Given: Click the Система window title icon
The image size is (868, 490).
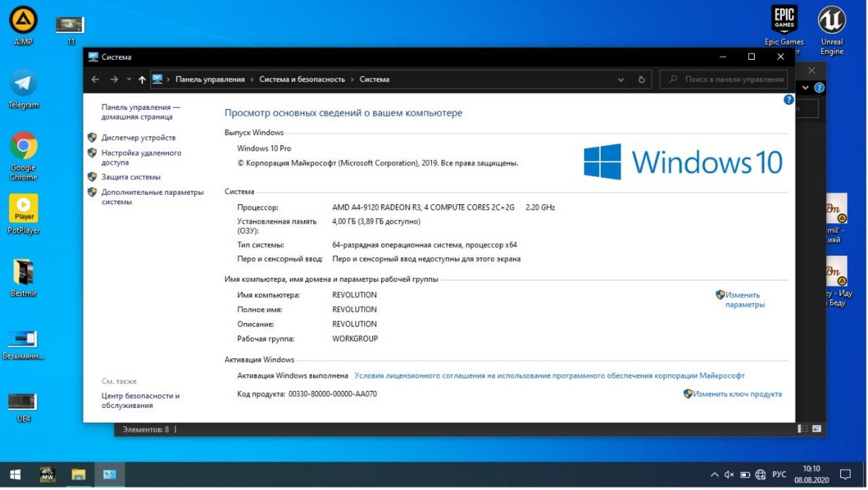Looking at the screenshot, I should coord(93,57).
